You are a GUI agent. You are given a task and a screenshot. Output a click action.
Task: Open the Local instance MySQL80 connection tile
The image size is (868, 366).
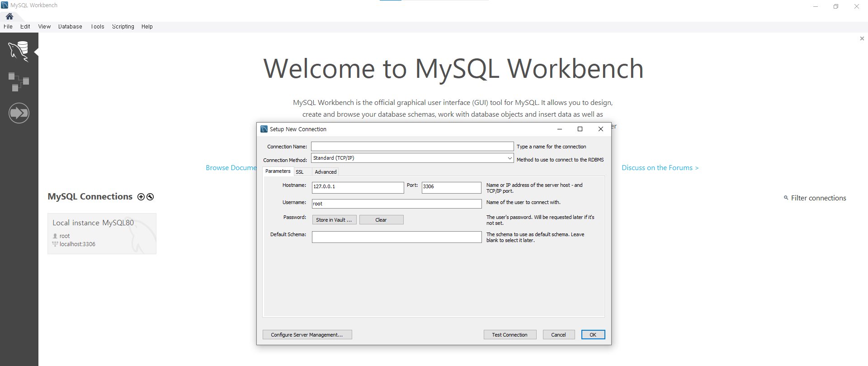pyautogui.click(x=102, y=234)
